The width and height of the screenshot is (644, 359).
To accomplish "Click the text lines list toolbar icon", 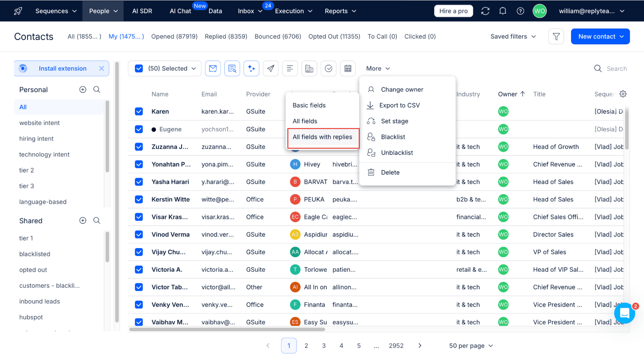I will pyautogui.click(x=290, y=68).
